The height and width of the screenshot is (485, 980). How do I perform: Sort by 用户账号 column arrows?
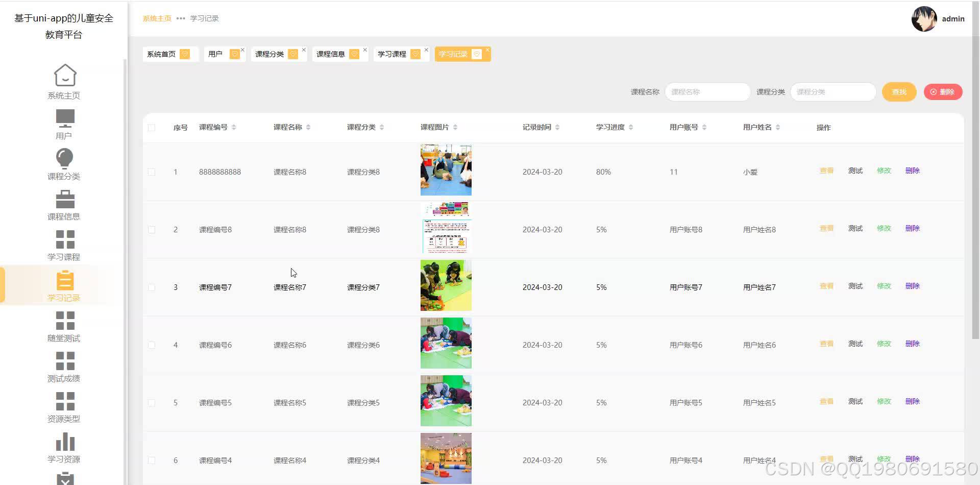704,127
